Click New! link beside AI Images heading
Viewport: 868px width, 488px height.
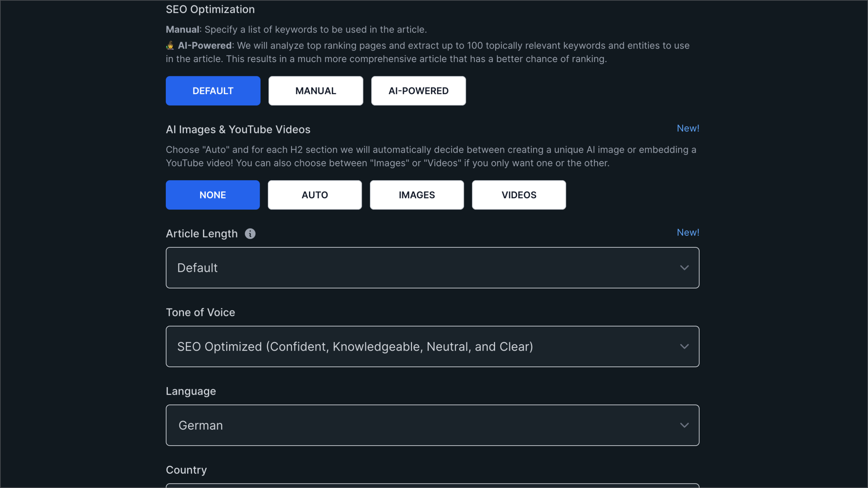point(688,128)
